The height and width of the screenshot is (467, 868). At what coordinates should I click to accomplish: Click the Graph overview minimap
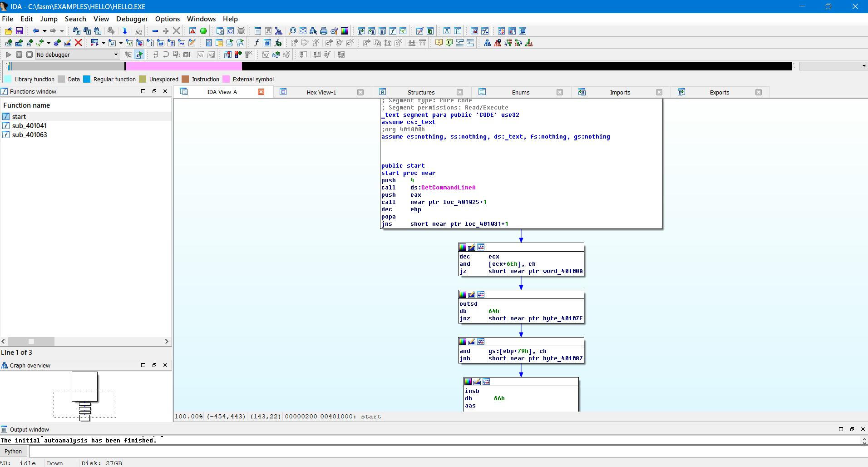pos(85,396)
